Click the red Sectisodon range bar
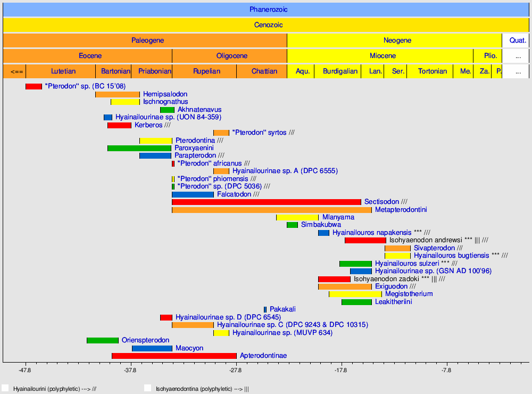The image size is (532, 394). point(266,202)
